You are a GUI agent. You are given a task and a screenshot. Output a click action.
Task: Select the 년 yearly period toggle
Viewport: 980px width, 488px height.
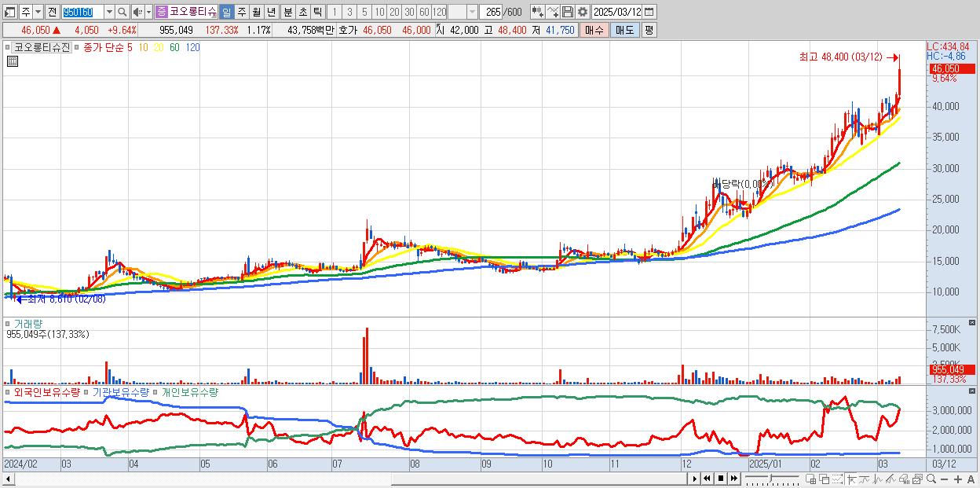[271, 12]
